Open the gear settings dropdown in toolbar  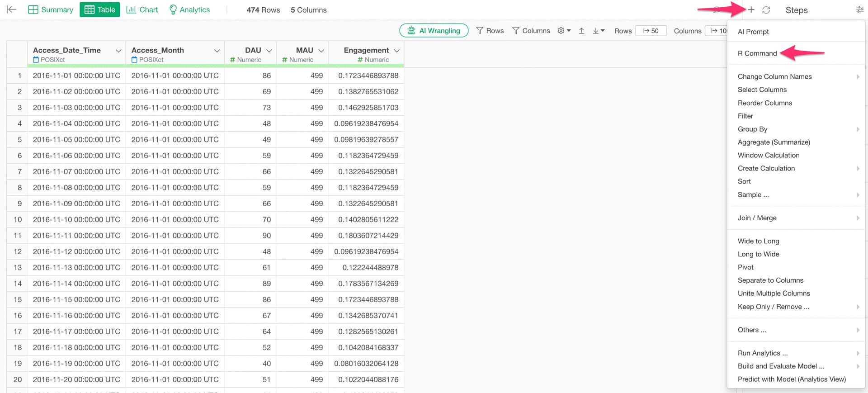pos(564,31)
